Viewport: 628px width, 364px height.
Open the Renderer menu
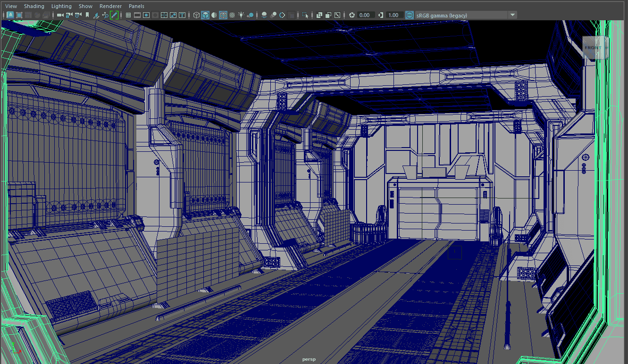pos(110,6)
